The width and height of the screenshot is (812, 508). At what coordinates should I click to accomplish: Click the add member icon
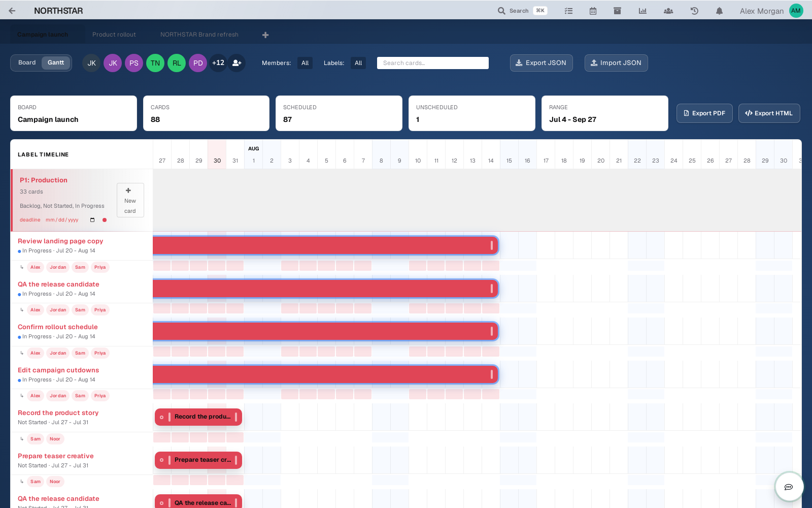[x=236, y=63]
